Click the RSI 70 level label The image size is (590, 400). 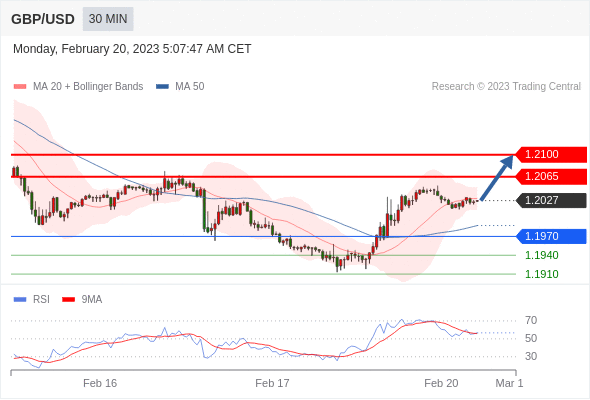(x=531, y=321)
